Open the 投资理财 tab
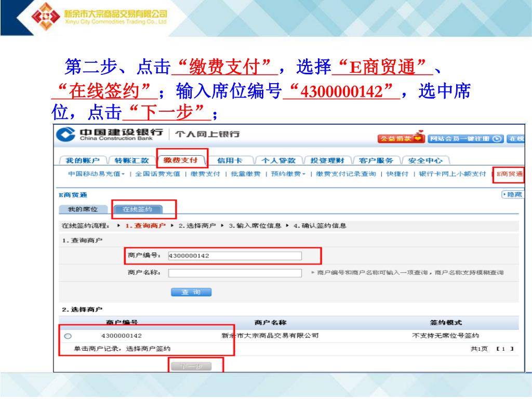 [327, 161]
